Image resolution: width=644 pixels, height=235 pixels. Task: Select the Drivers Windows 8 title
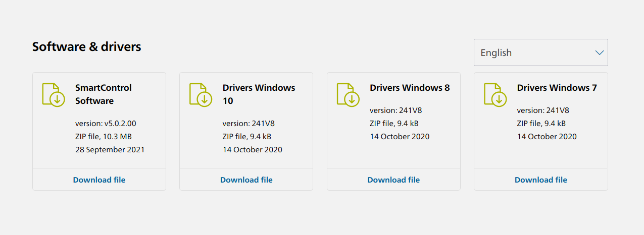[410, 88]
